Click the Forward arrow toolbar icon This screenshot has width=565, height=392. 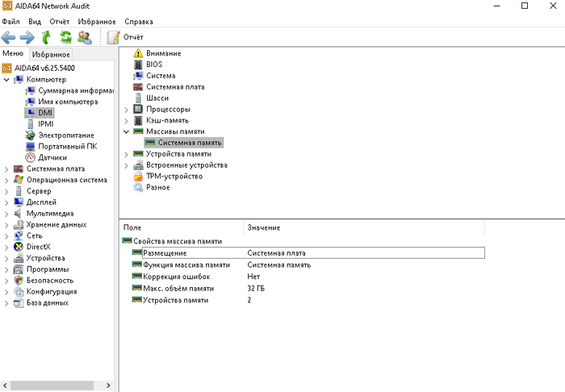pyautogui.click(x=27, y=37)
